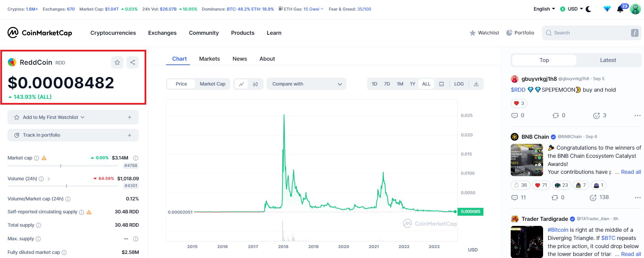The height and width of the screenshot is (258, 644).
Task: Click Read all on BNB Chain post
Action: pos(631,172)
